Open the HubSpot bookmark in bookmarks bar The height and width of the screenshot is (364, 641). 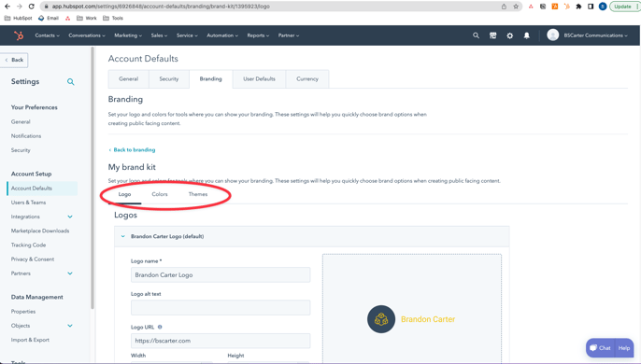[18, 18]
